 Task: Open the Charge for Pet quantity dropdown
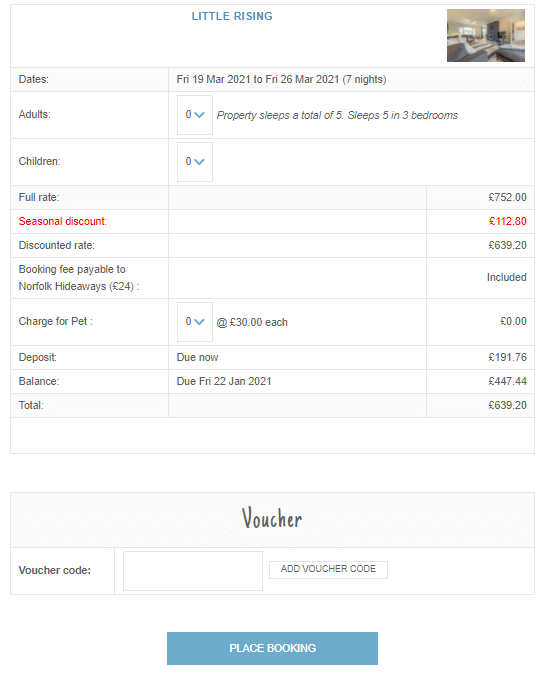[195, 322]
